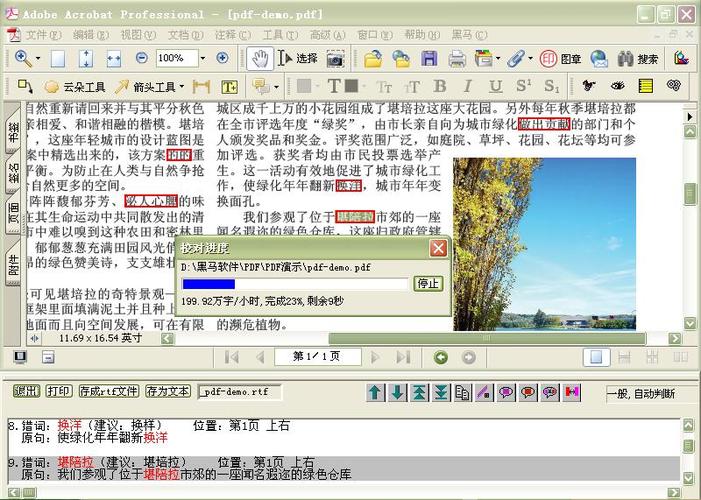This screenshot has width=701, height=500.
Task: Click the open file folder icon
Action: click(373, 59)
